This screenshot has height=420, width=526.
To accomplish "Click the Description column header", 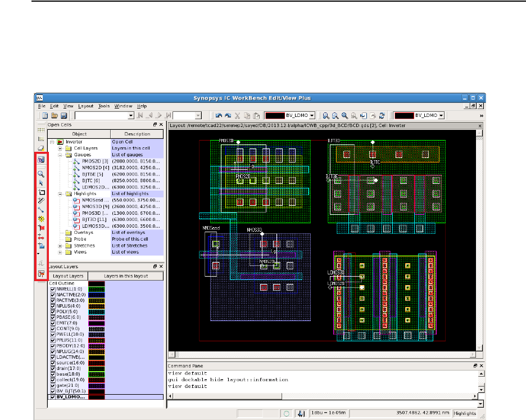I will click(138, 134).
